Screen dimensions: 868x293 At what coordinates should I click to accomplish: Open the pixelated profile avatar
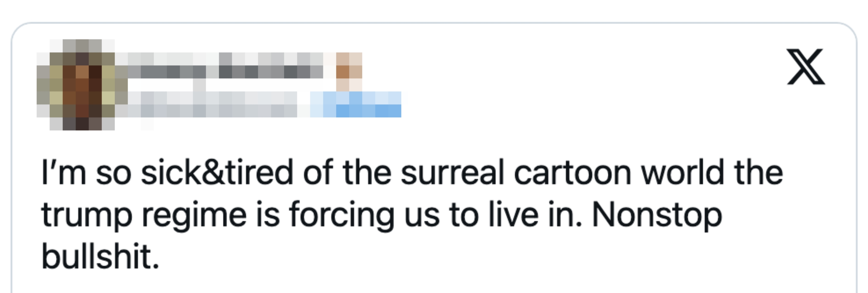click(82, 85)
